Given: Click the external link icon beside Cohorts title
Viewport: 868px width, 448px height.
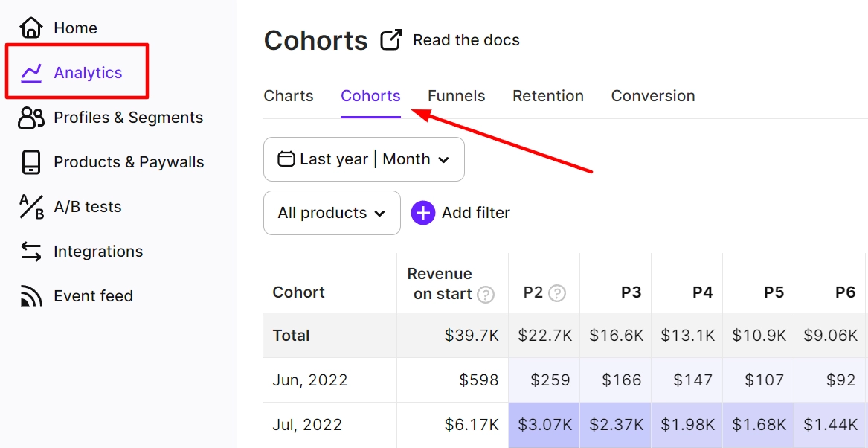Looking at the screenshot, I should click(390, 40).
